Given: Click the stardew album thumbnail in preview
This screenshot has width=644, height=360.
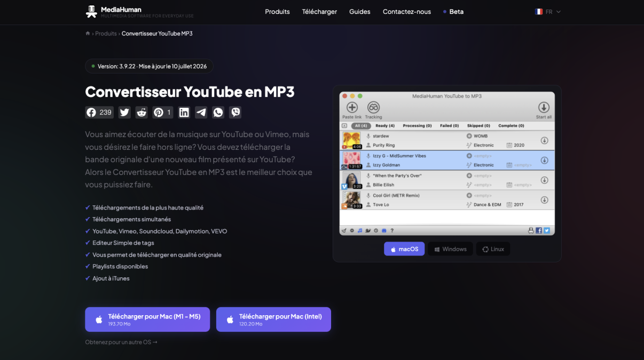Looking at the screenshot, I should (x=351, y=141).
